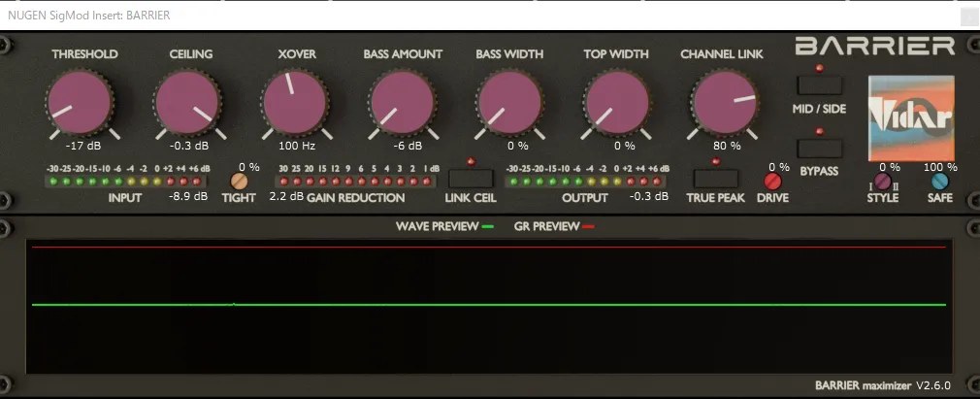Toggle the Mid / Side button
This screenshot has height=399, width=980.
click(820, 84)
